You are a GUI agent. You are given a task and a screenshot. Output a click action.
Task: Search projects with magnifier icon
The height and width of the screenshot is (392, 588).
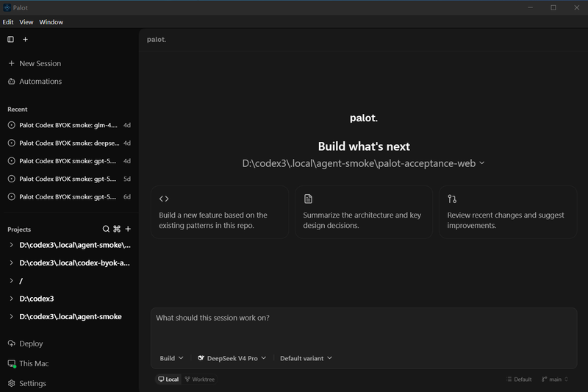click(x=106, y=229)
